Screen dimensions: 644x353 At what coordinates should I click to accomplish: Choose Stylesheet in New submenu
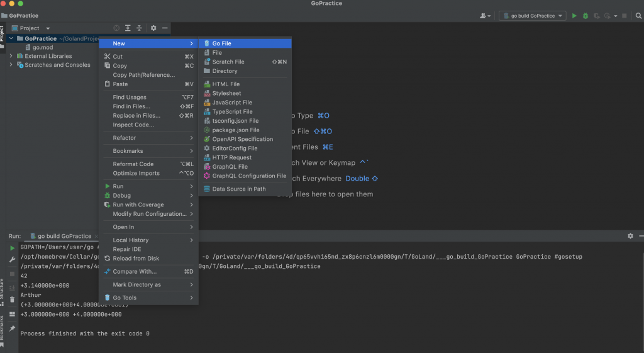[245, 93]
